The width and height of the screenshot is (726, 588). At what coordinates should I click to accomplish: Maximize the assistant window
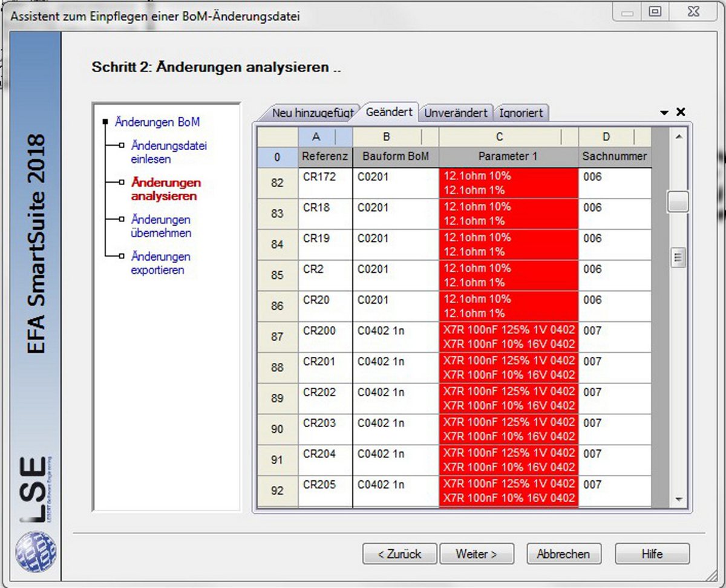click(655, 13)
